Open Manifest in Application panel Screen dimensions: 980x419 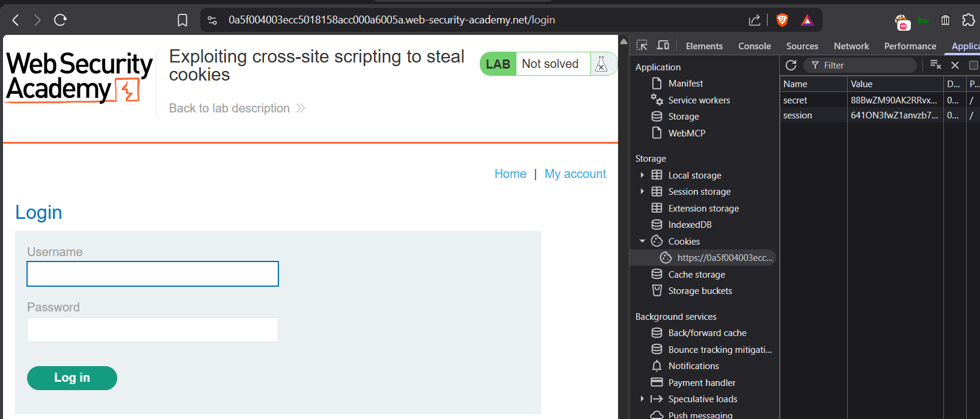(x=685, y=83)
